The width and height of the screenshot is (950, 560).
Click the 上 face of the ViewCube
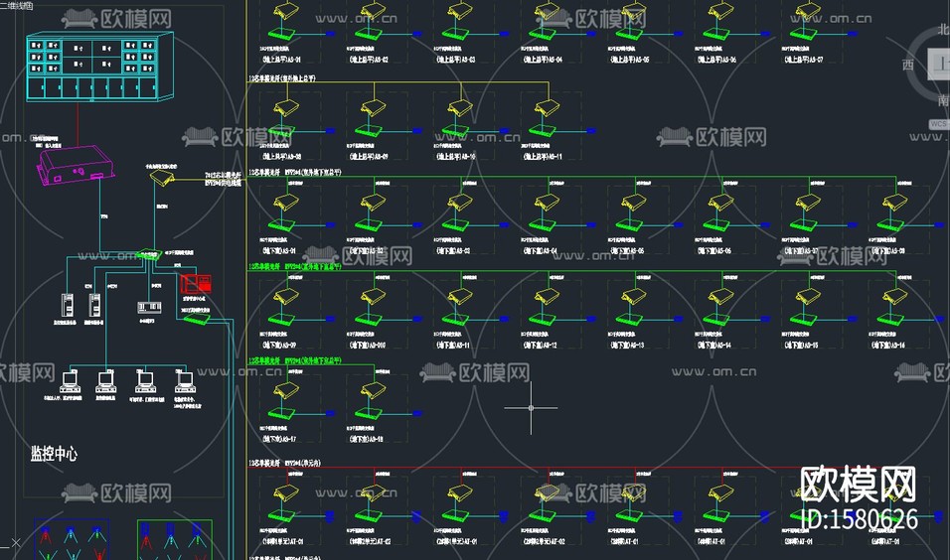[x=939, y=64]
